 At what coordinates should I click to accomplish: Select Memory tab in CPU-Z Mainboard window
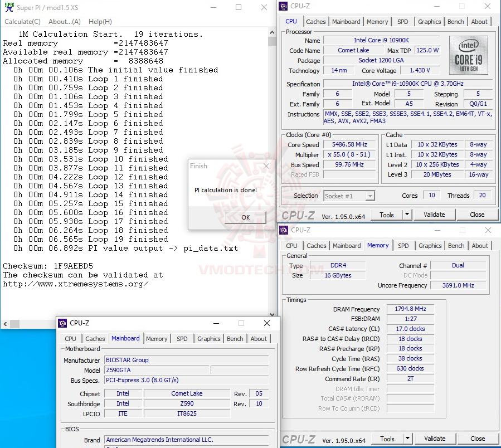157,339
